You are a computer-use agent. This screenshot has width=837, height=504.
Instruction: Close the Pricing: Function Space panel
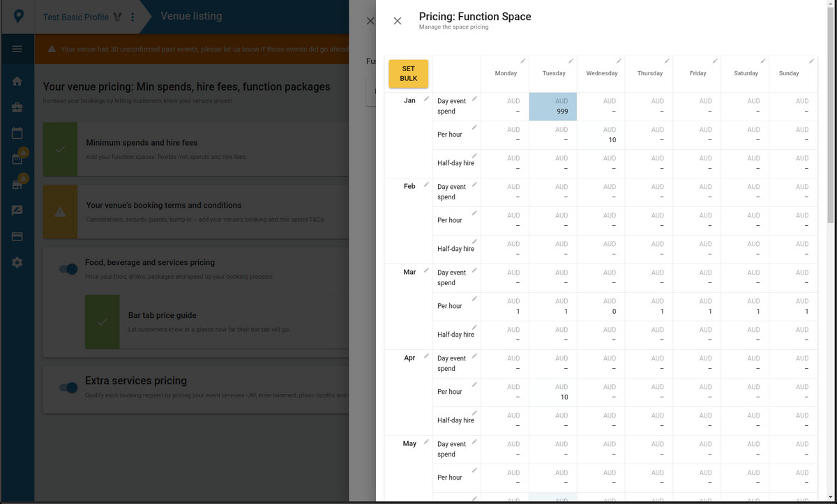[x=398, y=21]
